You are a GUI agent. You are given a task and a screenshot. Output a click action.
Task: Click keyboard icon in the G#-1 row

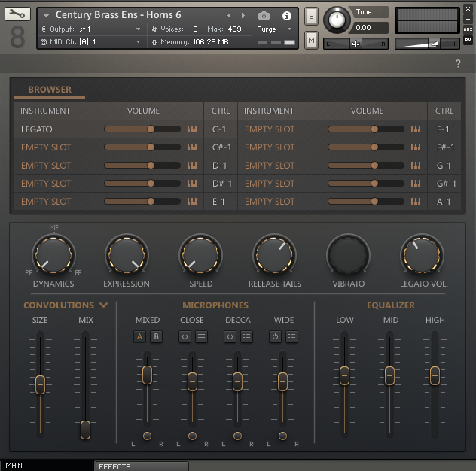pyautogui.click(x=416, y=184)
